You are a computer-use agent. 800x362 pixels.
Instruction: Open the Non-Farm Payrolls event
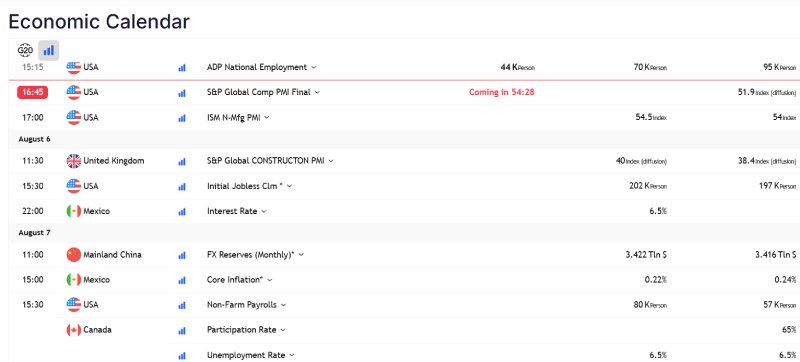coord(242,304)
